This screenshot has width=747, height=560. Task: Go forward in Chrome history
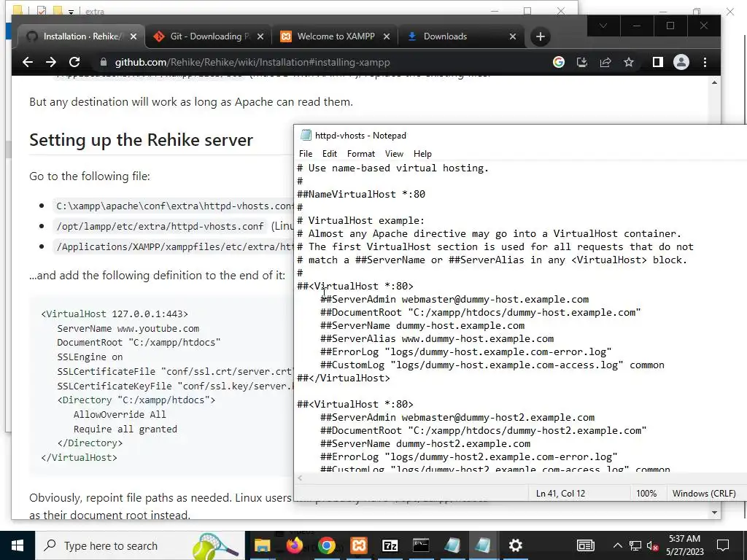pos(51,62)
